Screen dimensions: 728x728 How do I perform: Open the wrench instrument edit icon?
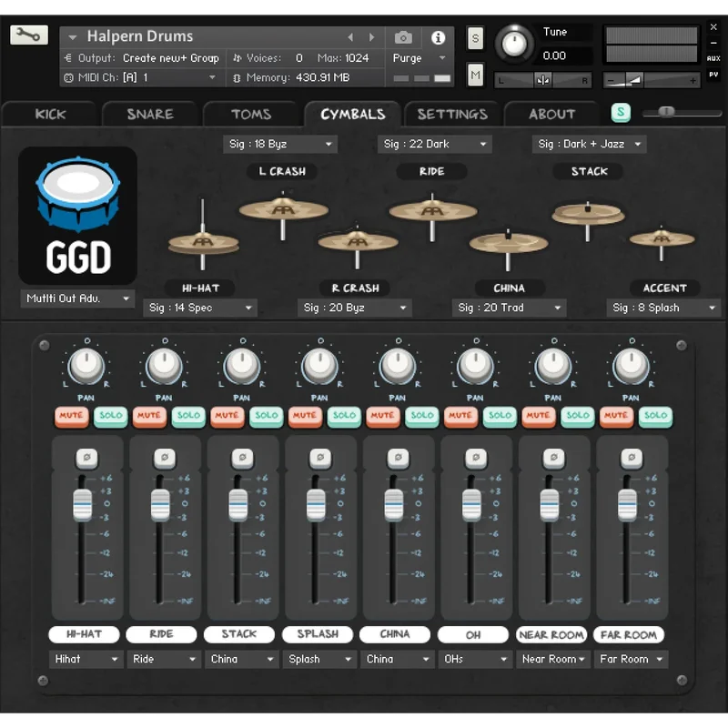click(x=29, y=35)
